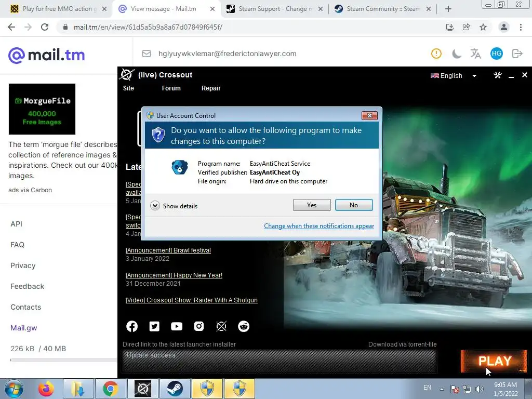Click the yellow warning icon in mail.tm header

click(436, 54)
